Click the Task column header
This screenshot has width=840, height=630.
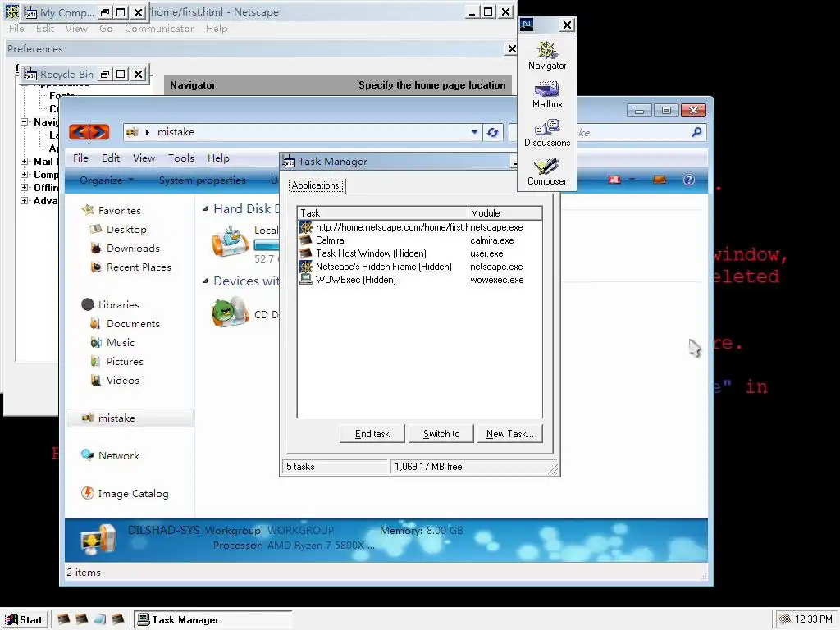pyautogui.click(x=382, y=212)
